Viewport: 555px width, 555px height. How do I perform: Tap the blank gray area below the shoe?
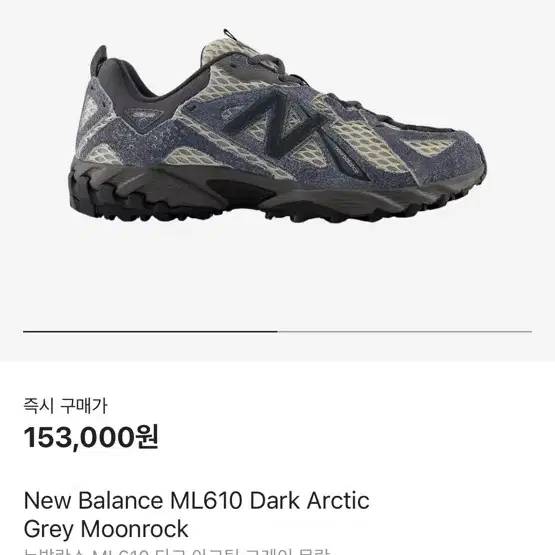click(277, 276)
